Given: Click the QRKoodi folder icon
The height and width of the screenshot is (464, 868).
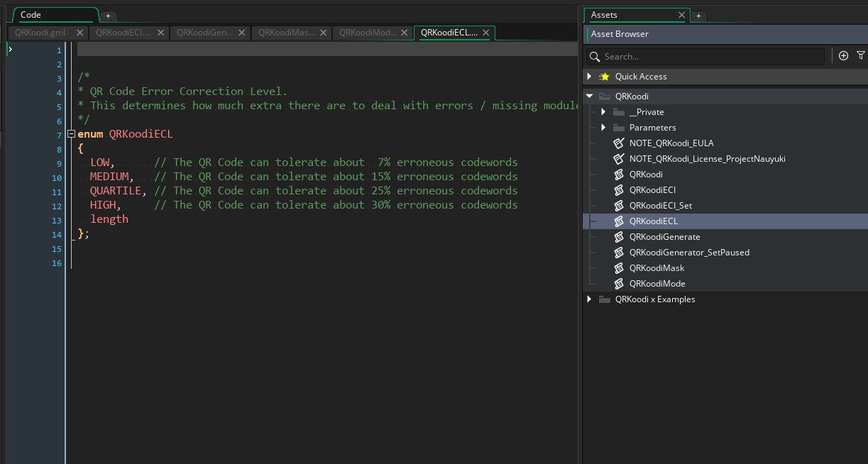Looking at the screenshot, I should coord(605,96).
